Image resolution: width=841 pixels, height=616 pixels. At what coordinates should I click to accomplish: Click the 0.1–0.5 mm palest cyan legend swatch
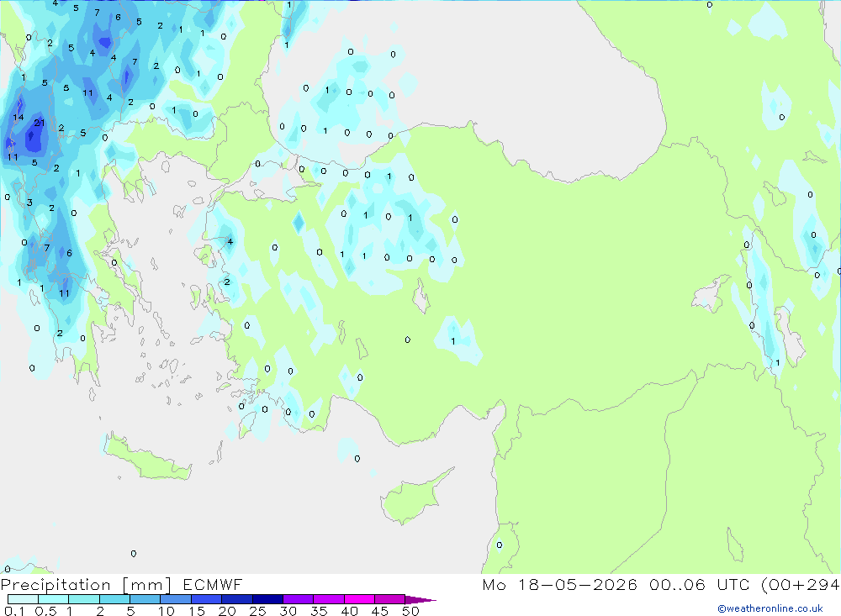pos(23,599)
